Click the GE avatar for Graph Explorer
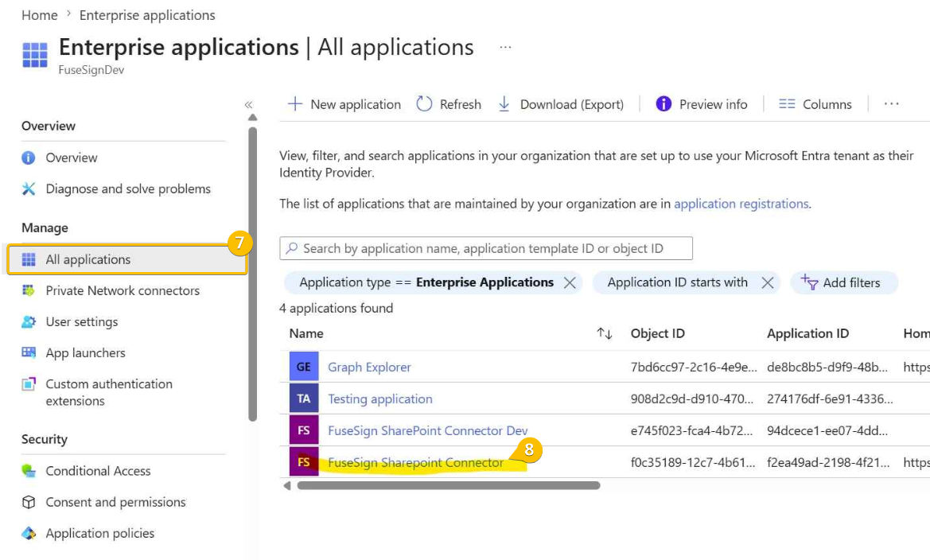 304,367
